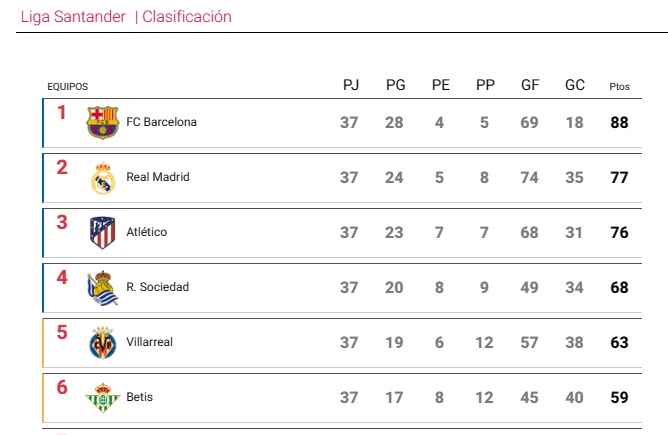Click the FC Barcelona crest icon

pos(103,123)
